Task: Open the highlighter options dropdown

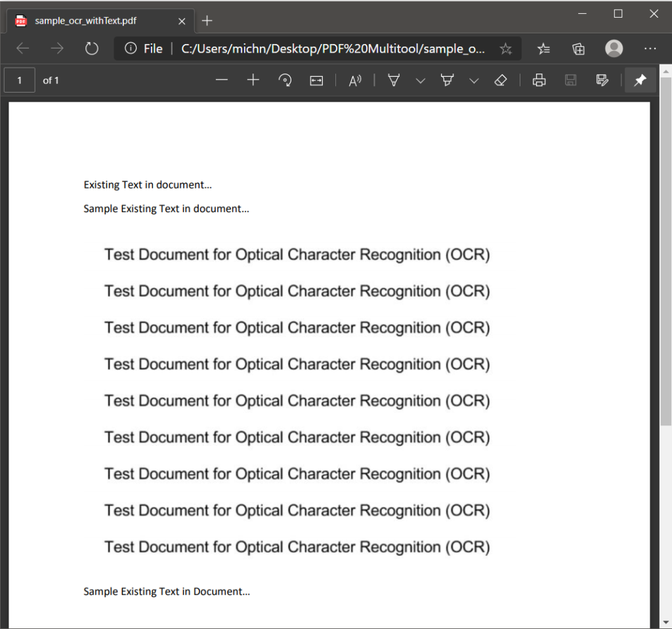Action: (474, 79)
